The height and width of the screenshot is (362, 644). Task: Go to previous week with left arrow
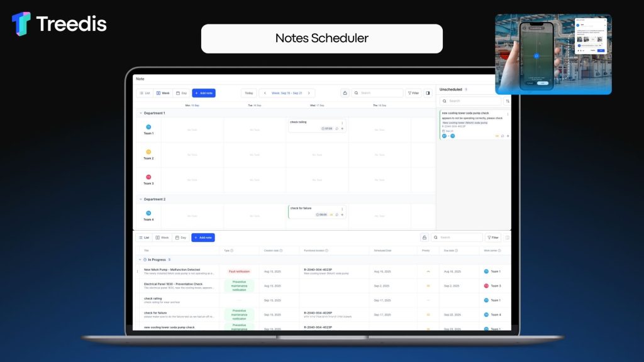(x=265, y=93)
